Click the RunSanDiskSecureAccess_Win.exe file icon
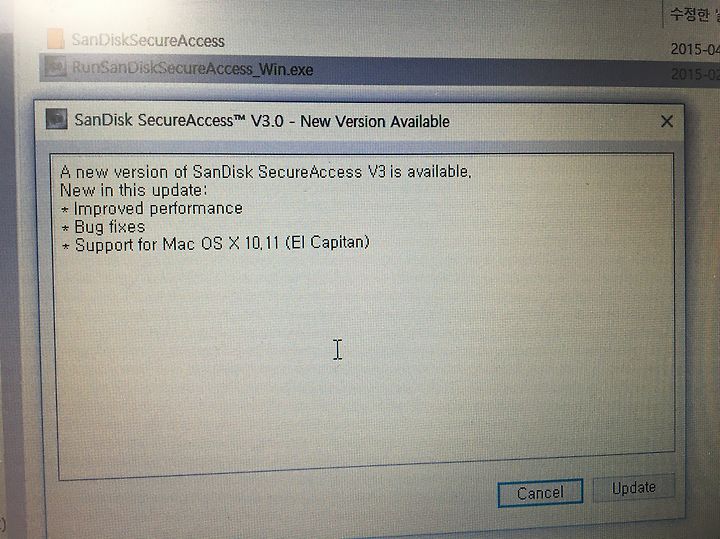The width and height of the screenshot is (720, 539). point(56,67)
